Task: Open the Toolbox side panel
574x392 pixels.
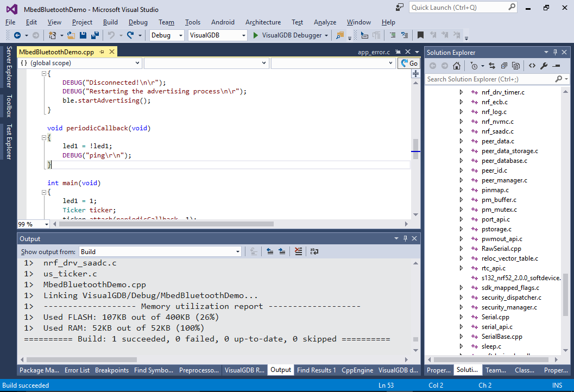Action: [9, 106]
